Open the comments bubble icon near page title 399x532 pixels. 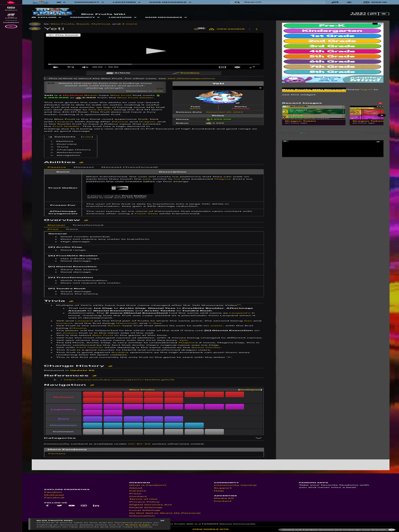click(x=199, y=29)
